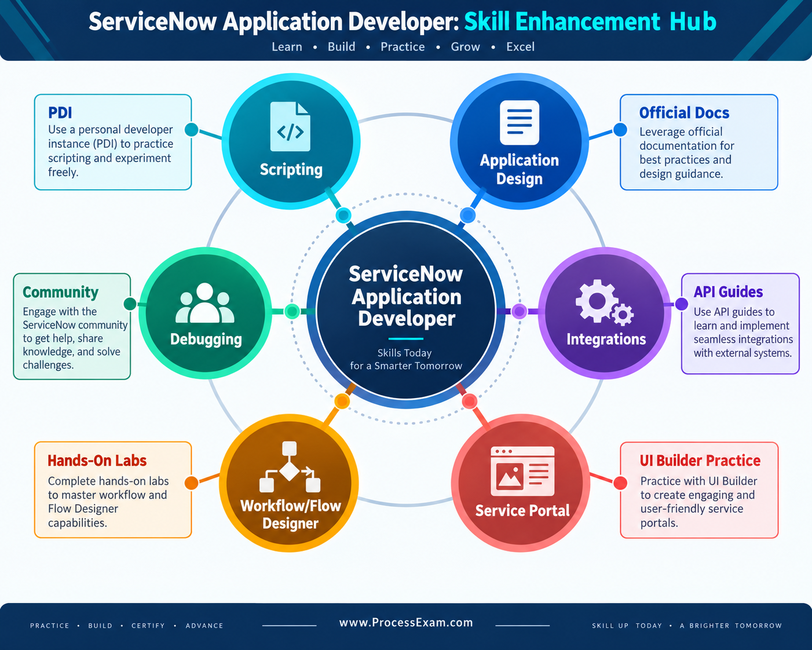Select the Integrations circle label
The image size is (812, 650).
point(606,339)
